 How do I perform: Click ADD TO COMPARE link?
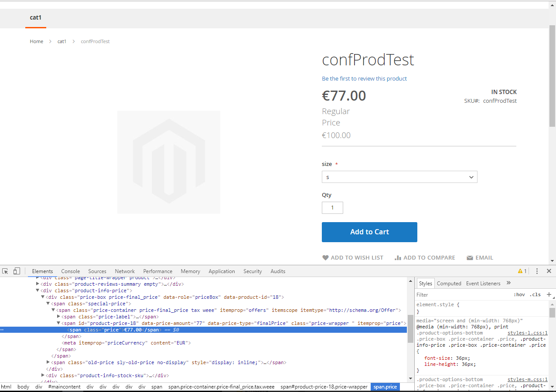tap(425, 258)
